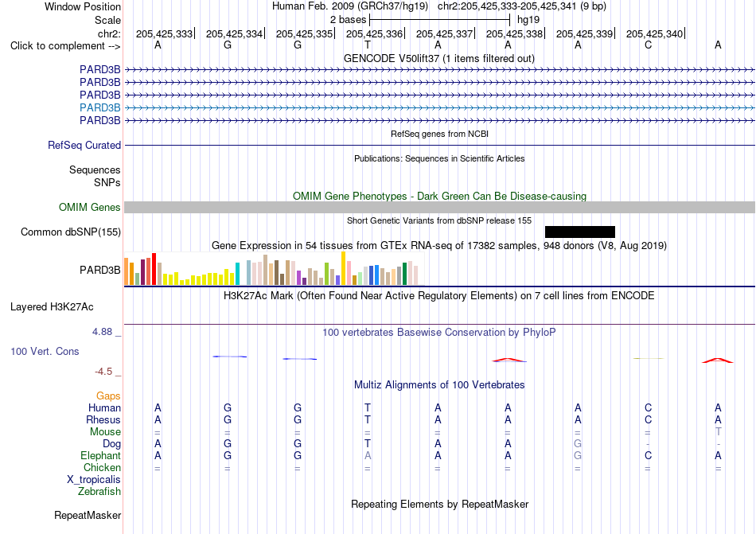The image size is (756, 534).
Task: Click 'Publications: Sequences in Scientific Articles' title
Action: [439, 158]
